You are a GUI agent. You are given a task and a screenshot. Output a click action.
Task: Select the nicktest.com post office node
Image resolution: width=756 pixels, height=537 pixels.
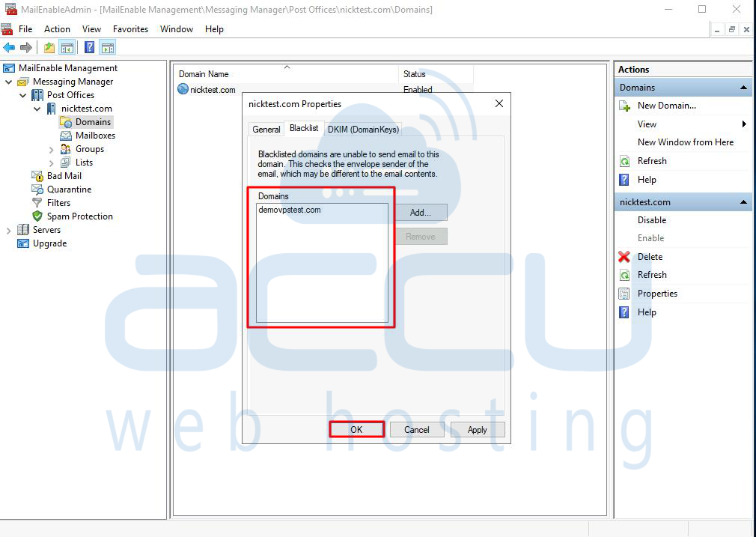pyautogui.click(x=86, y=109)
